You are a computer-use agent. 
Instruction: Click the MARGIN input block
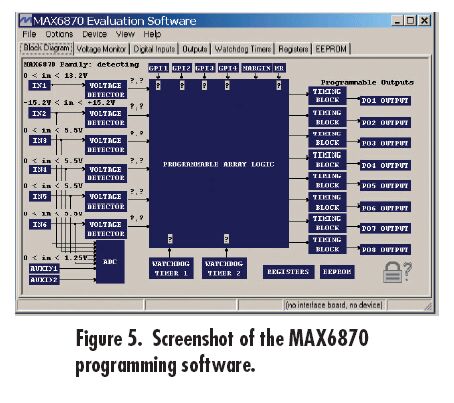(257, 68)
